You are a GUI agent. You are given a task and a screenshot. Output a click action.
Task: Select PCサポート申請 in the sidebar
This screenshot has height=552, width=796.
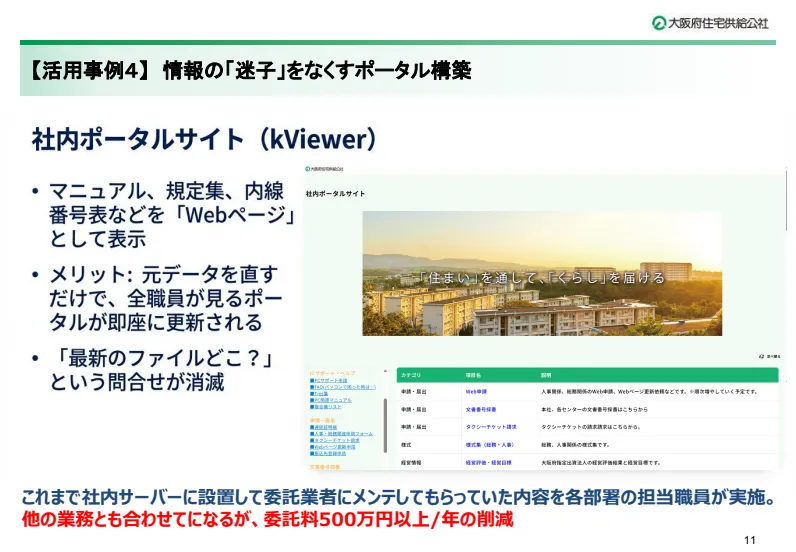tap(331, 381)
